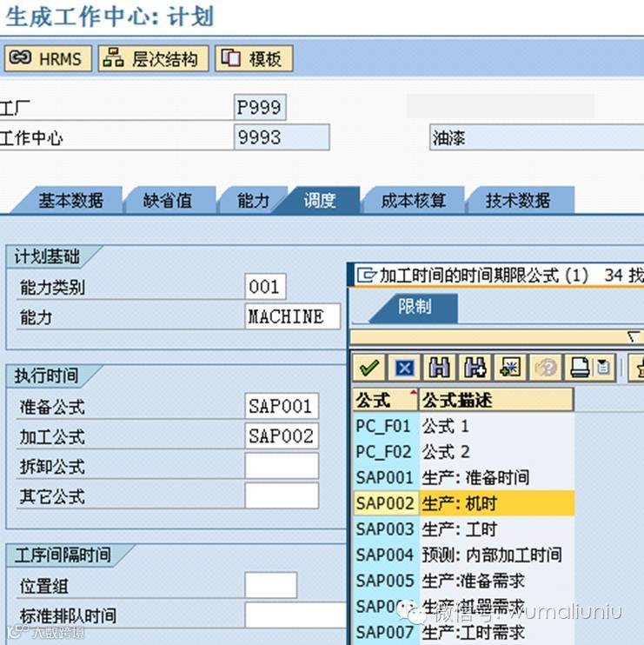Image resolution: width=644 pixels, height=645 pixels.
Task: Click the 标准排队时间 field
Action: [x=296, y=615]
